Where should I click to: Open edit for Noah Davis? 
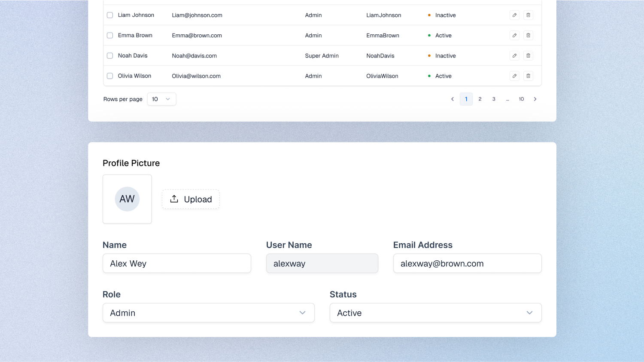click(x=514, y=56)
